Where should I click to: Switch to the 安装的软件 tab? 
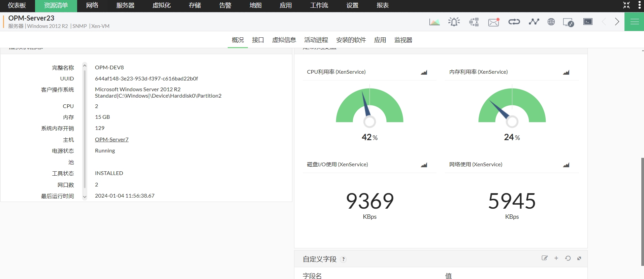pos(351,40)
